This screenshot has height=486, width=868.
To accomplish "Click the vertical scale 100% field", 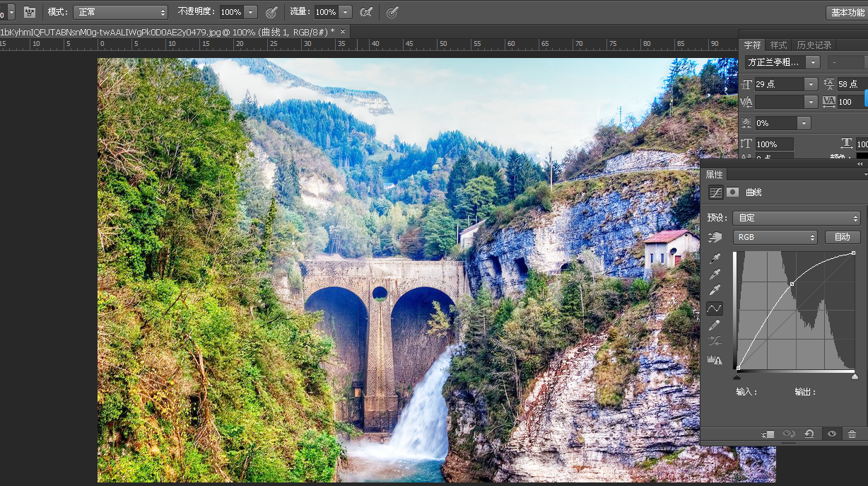I will click(773, 144).
